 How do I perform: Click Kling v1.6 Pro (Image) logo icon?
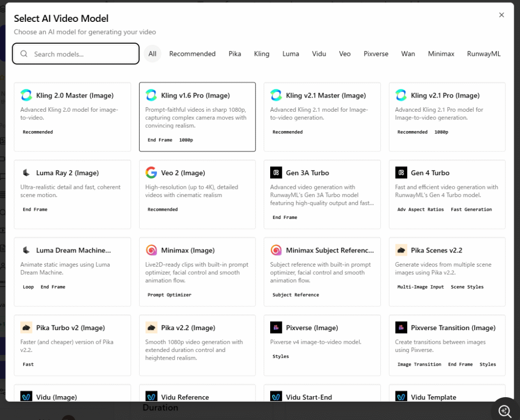coord(151,95)
